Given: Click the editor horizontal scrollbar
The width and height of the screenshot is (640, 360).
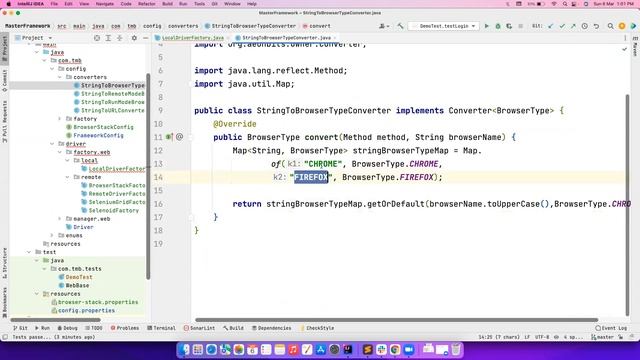Looking at the screenshot, I should (396, 320).
